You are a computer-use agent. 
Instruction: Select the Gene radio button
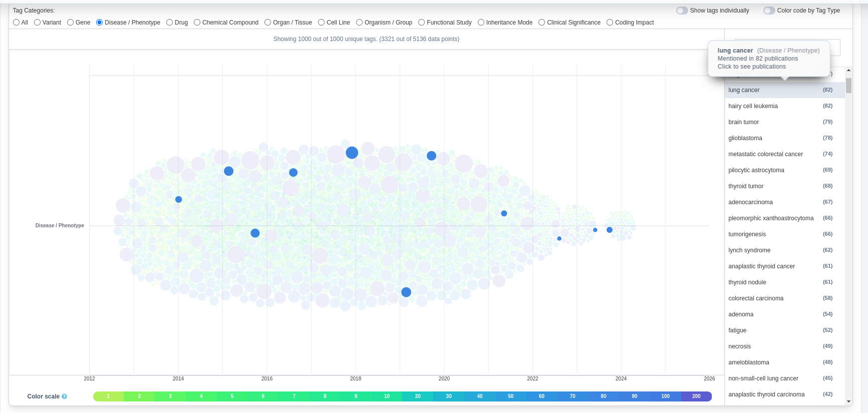tap(71, 23)
